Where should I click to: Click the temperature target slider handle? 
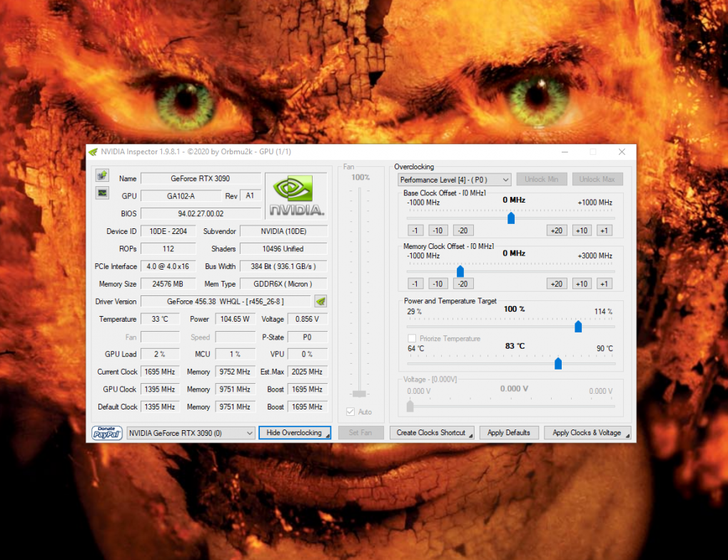coord(558,363)
